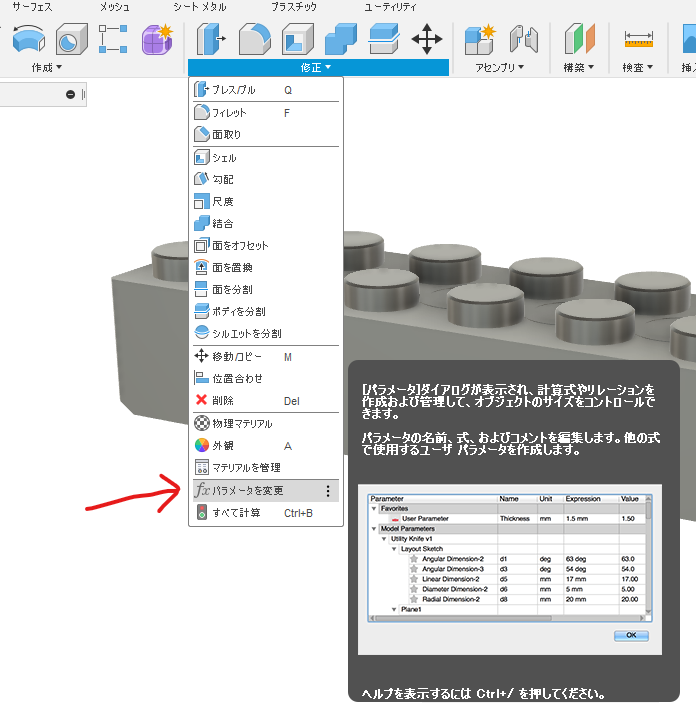The width and height of the screenshot is (696, 708).
Task: Expand the アセンブリ dropdown
Action: 502,68
